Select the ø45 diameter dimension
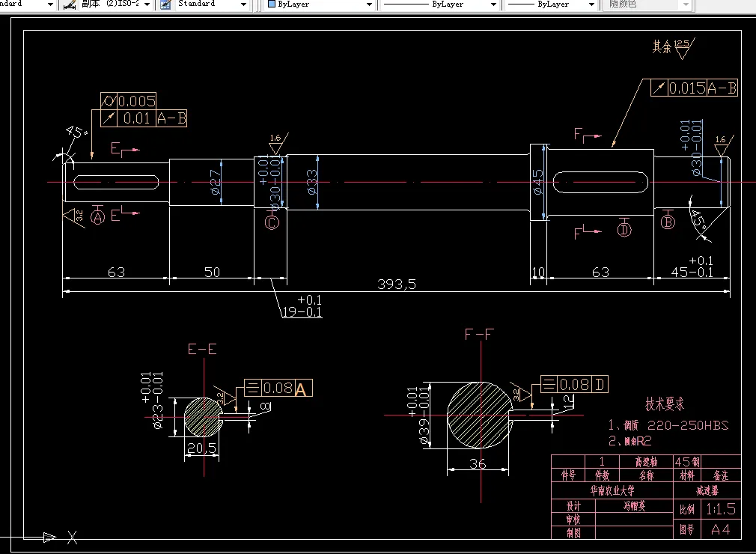This screenshot has width=756, height=554. point(537,182)
